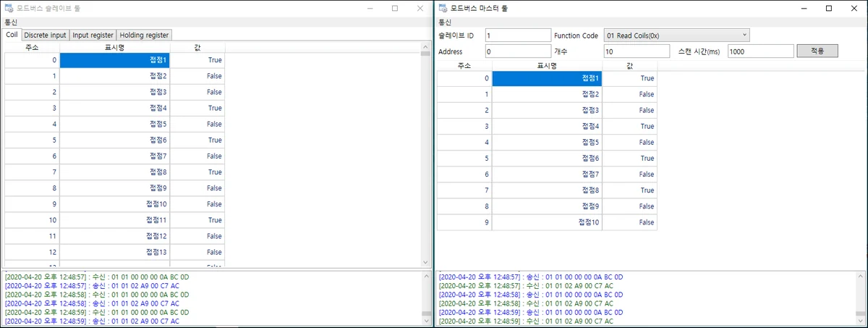Select 접점5 row in slave tool

(115, 124)
